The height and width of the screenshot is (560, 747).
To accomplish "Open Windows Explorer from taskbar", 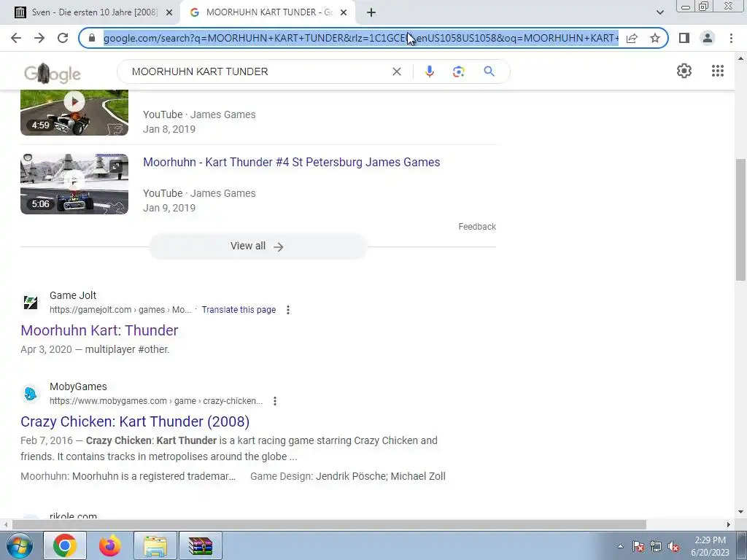I will pos(155,545).
